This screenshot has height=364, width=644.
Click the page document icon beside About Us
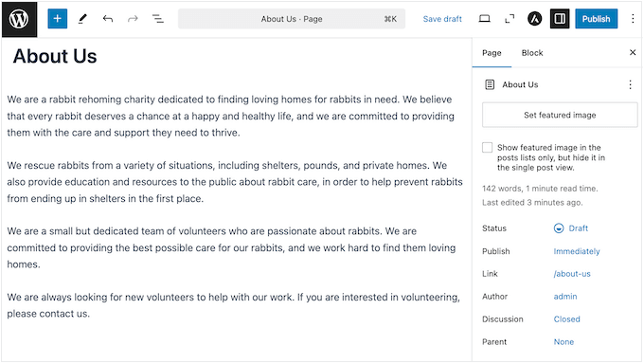click(x=490, y=84)
